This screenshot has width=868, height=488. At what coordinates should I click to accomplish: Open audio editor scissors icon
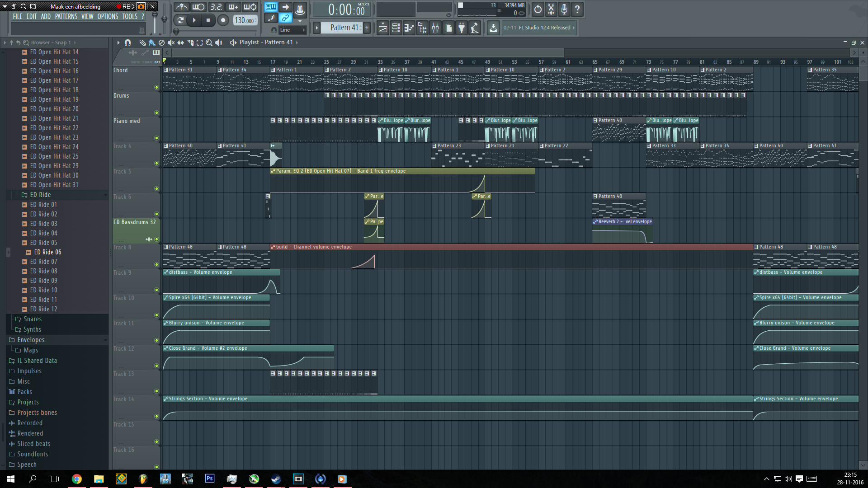coord(551,9)
